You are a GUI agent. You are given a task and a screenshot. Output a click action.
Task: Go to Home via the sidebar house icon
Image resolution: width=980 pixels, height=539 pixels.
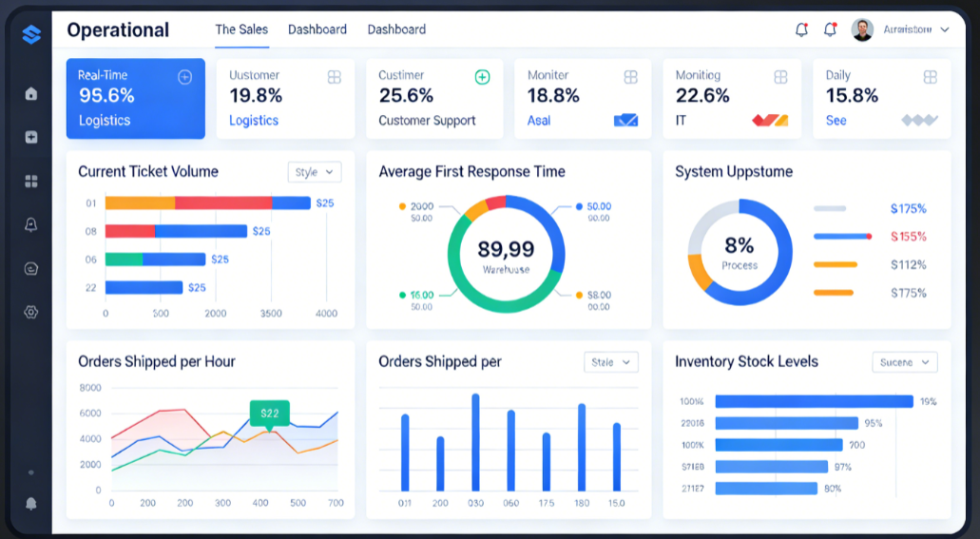coord(31,93)
